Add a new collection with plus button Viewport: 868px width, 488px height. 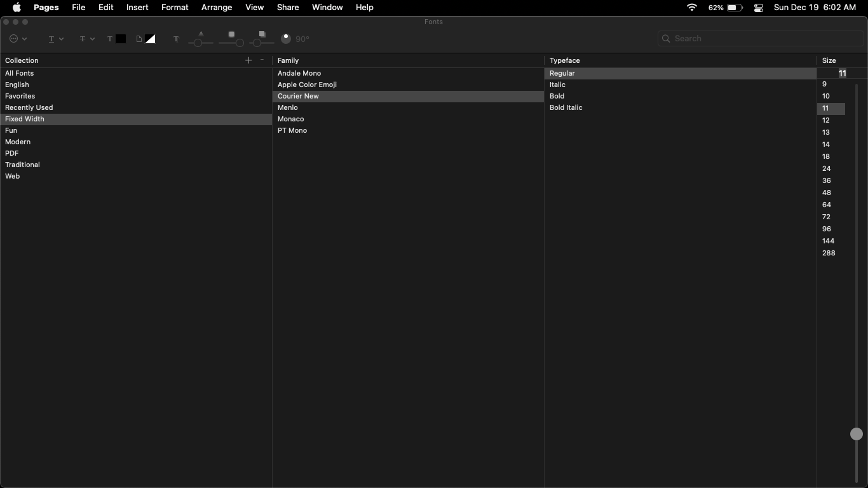coord(248,60)
